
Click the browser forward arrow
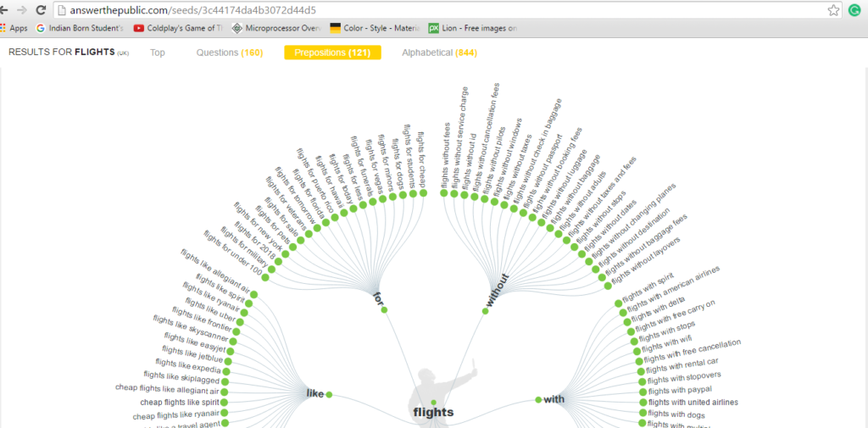[21, 10]
